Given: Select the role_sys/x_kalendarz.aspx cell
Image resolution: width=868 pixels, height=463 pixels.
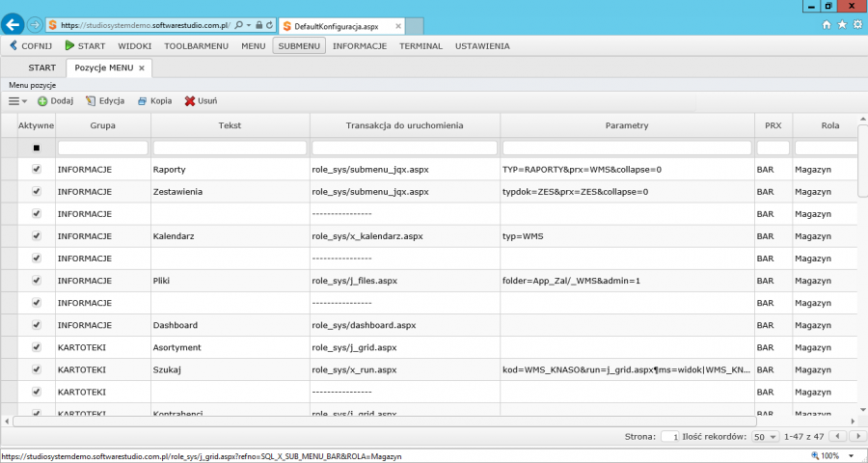Looking at the screenshot, I should pyautogui.click(x=405, y=236).
